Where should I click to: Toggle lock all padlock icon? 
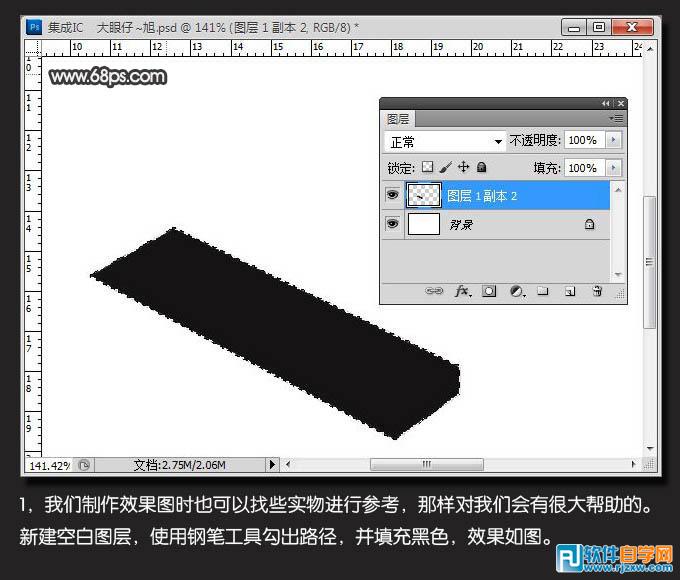point(481,167)
